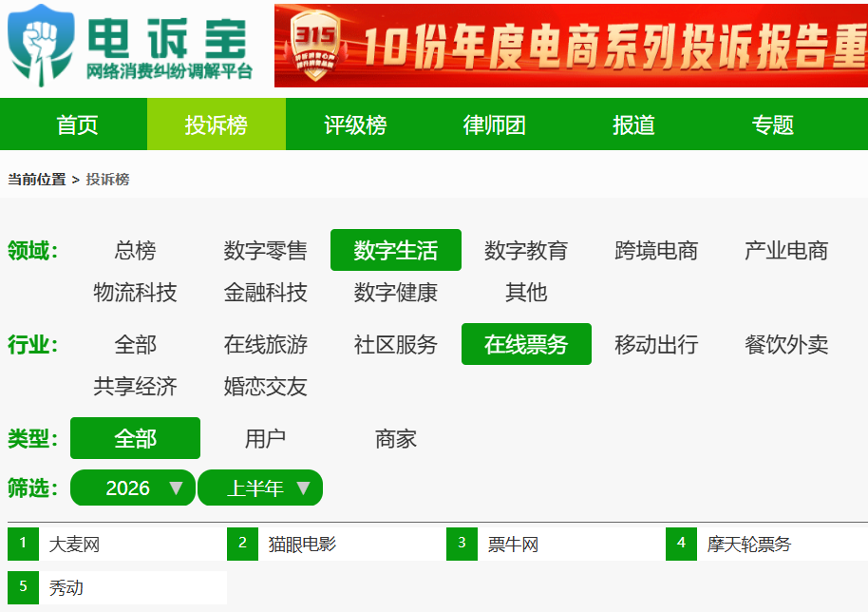The image size is (868, 612).
Task: Choose the 共享经济 industry
Action: [x=135, y=386]
